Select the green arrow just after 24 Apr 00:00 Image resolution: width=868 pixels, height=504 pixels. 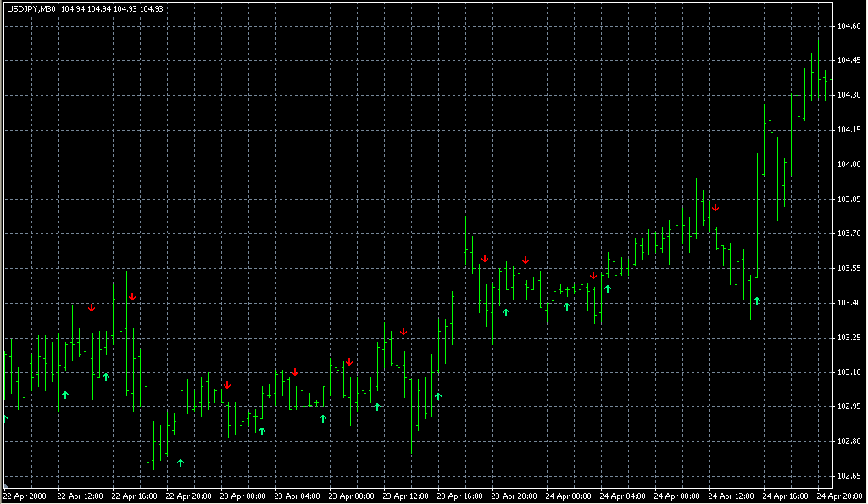(x=567, y=306)
